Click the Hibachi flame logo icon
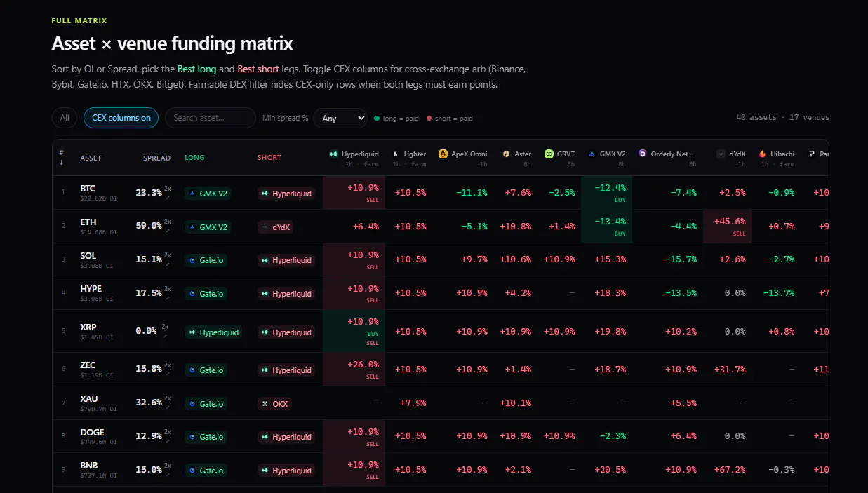The height and width of the screenshot is (493, 868). 762,154
